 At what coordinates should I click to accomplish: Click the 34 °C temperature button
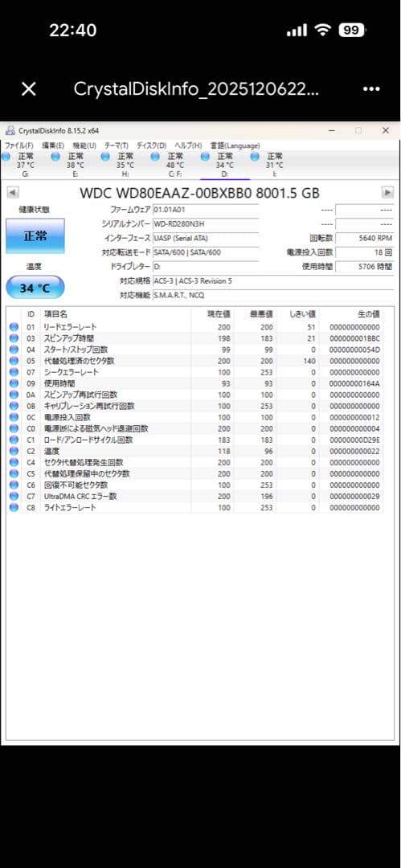pyautogui.click(x=35, y=287)
